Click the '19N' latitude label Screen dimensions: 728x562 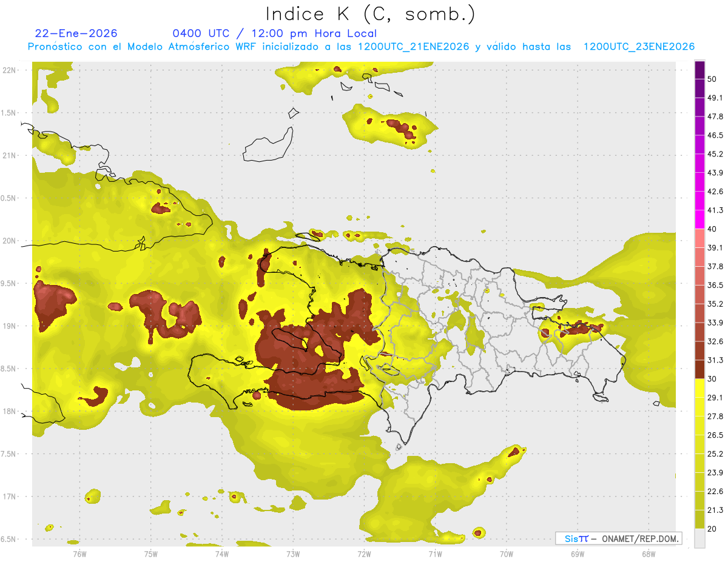point(10,326)
